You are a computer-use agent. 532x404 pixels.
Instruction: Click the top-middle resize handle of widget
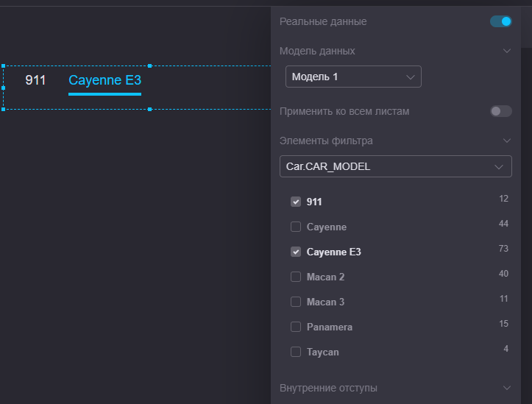tap(150, 65)
